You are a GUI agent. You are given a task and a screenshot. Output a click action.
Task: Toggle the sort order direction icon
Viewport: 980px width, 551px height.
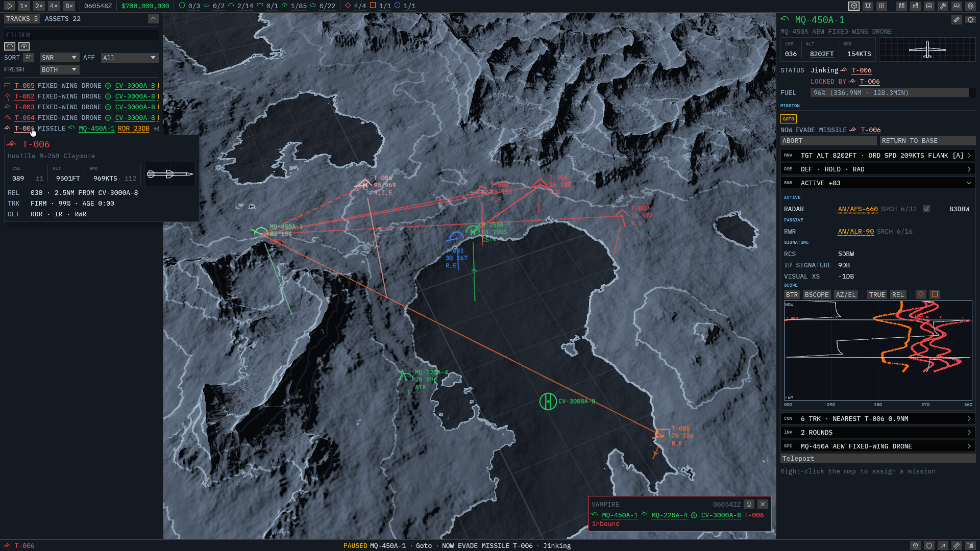29,58
